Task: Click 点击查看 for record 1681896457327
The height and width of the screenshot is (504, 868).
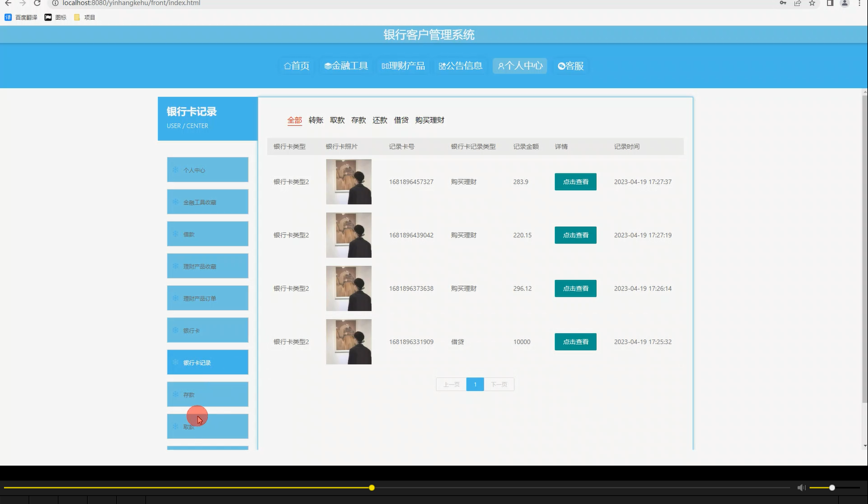Action: click(575, 182)
